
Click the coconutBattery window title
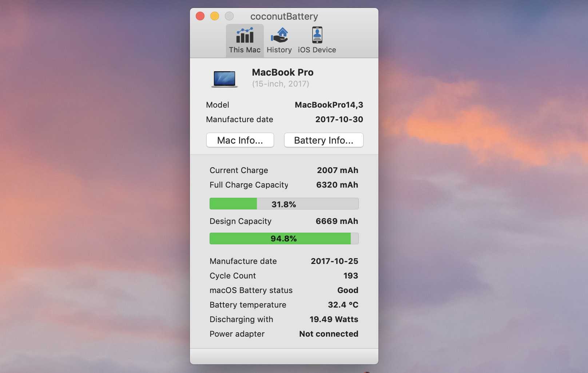pyautogui.click(x=284, y=16)
